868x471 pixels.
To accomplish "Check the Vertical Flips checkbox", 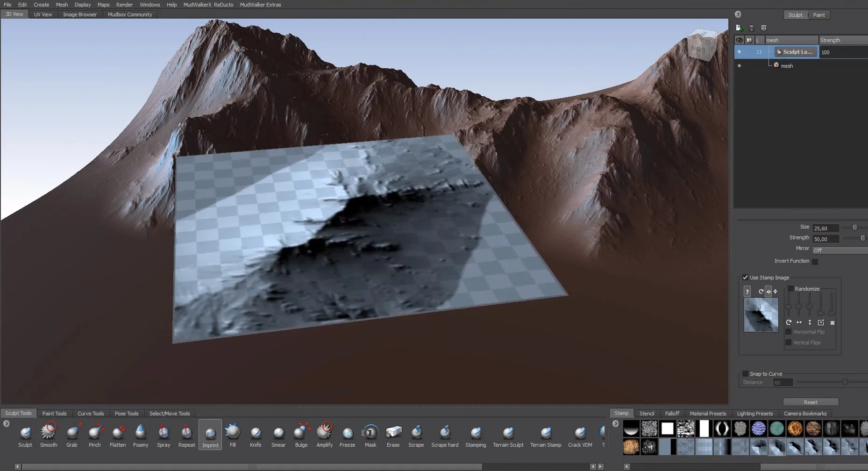I will pos(789,343).
